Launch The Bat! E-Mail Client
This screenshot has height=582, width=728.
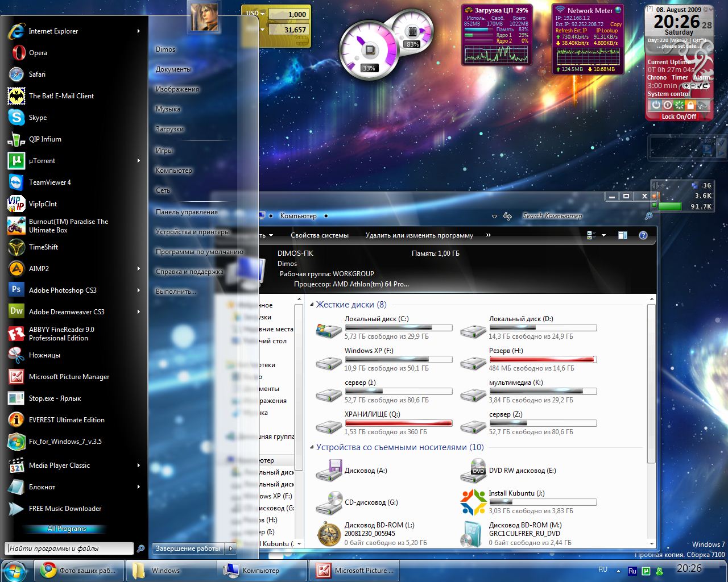[x=74, y=96]
